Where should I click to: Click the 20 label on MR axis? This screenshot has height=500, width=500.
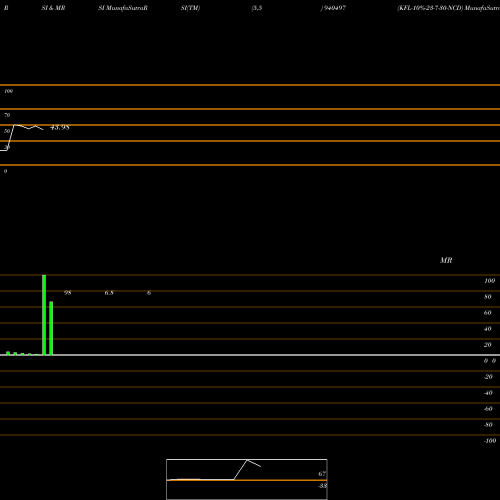click(x=488, y=345)
